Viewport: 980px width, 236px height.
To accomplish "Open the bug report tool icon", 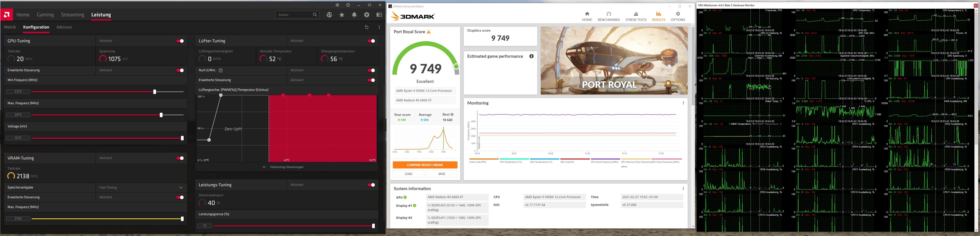I will click(337, 5).
